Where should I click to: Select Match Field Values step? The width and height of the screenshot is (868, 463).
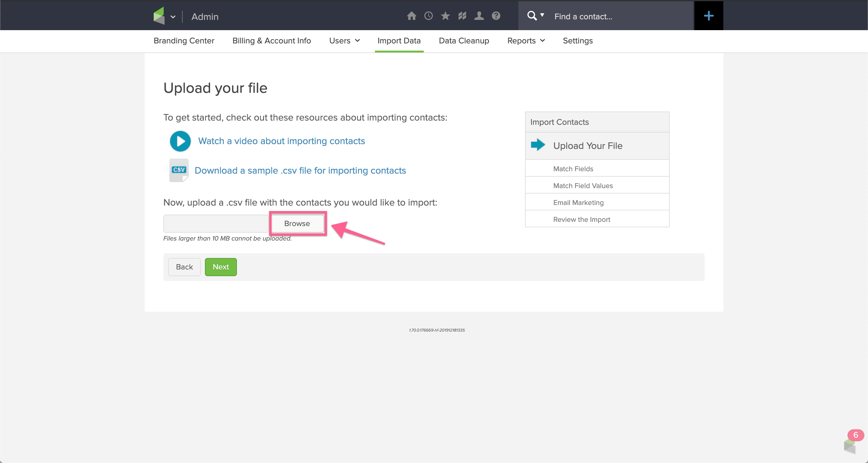coord(597,185)
